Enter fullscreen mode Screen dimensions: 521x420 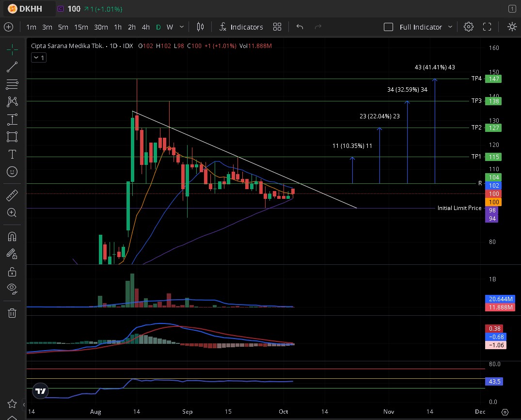click(487, 27)
